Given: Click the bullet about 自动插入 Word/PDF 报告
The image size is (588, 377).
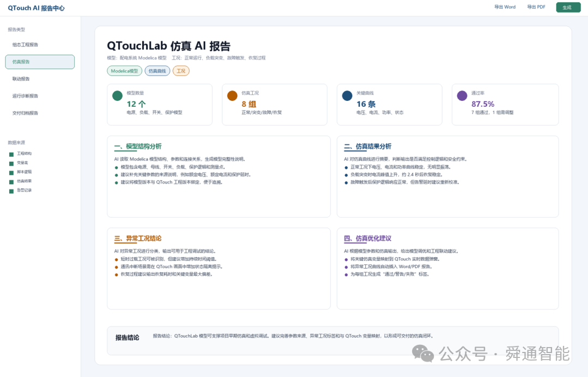Looking at the screenshot, I should (x=388, y=267).
